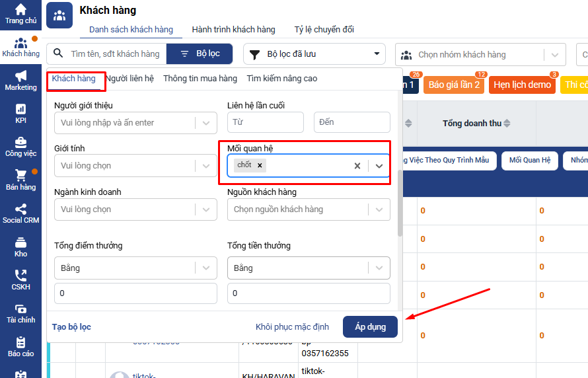Open Công việc briefcase icon
The width and height of the screenshot is (588, 378).
click(x=20, y=142)
